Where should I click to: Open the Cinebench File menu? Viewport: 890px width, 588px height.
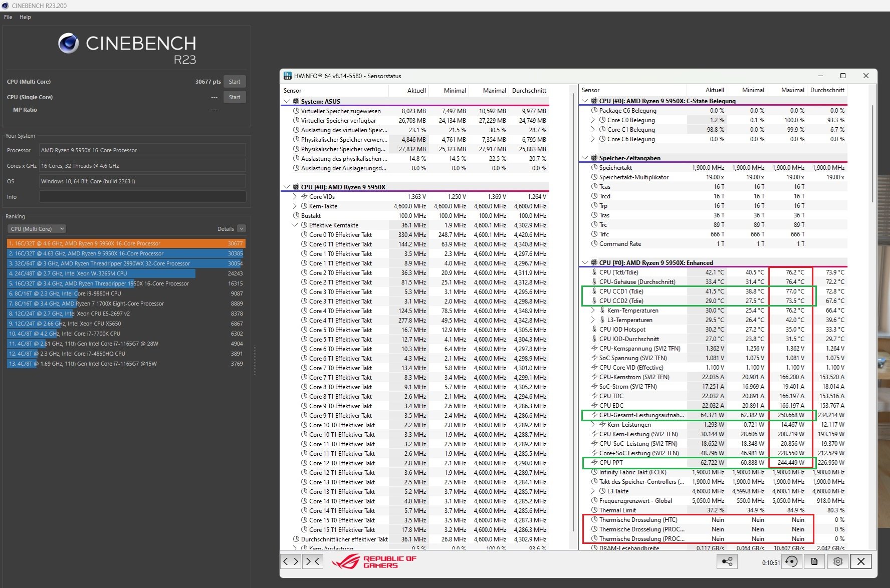pyautogui.click(x=8, y=17)
